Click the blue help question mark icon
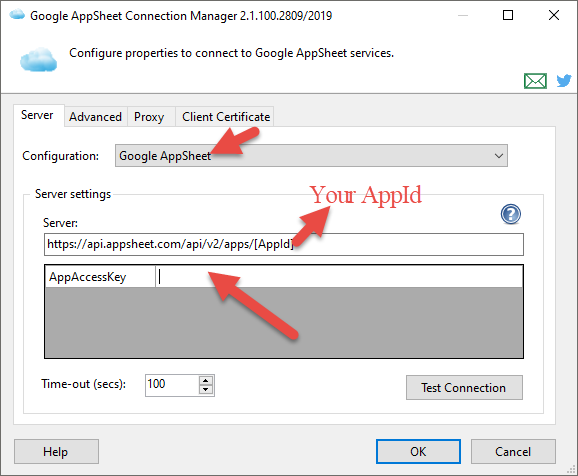The height and width of the screenshot is (476, 578). pos(511,214)
